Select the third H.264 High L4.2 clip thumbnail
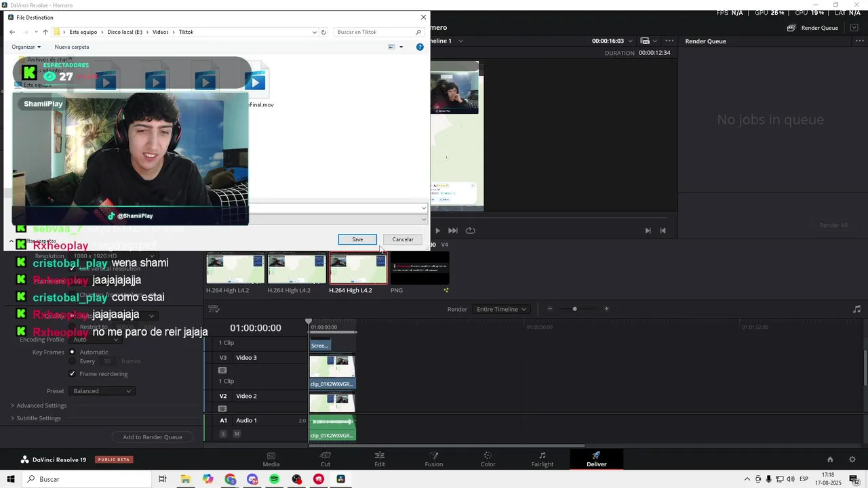Image resolution: width=868 pixels, height=488 pixels. point(358,269)
